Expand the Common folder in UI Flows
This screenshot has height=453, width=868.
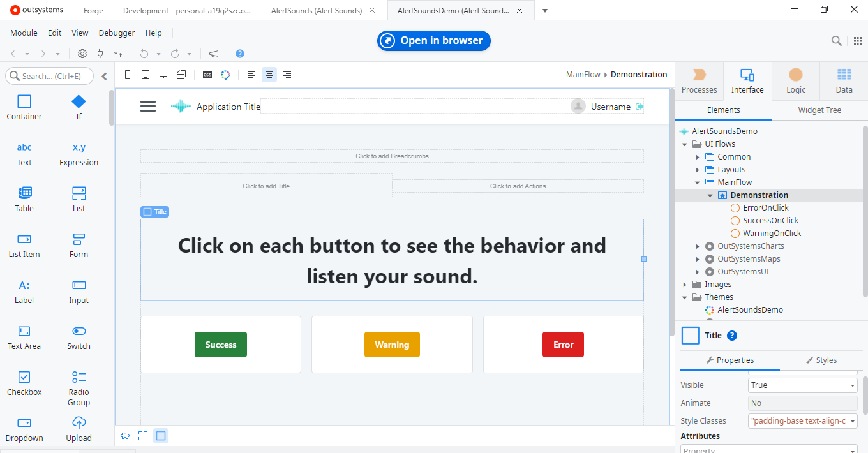[x=698, y=157]
